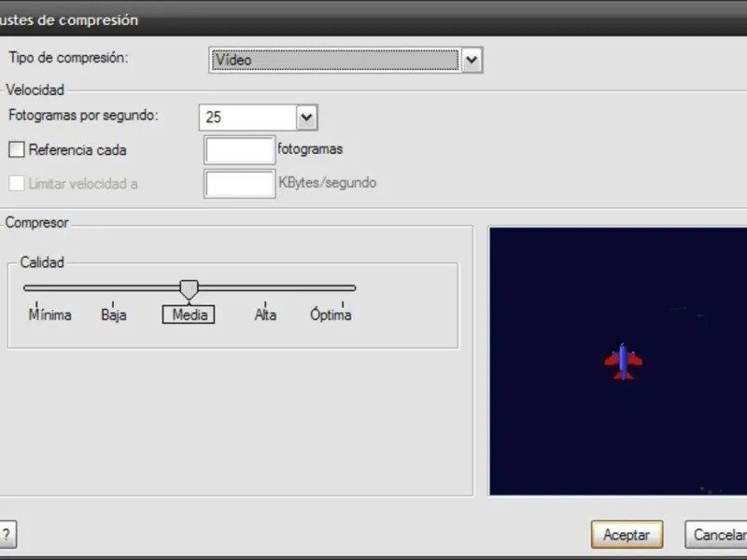Click the Calidad slider thumb
Viewport: 747px width, 560px height.
pos(190,289)
